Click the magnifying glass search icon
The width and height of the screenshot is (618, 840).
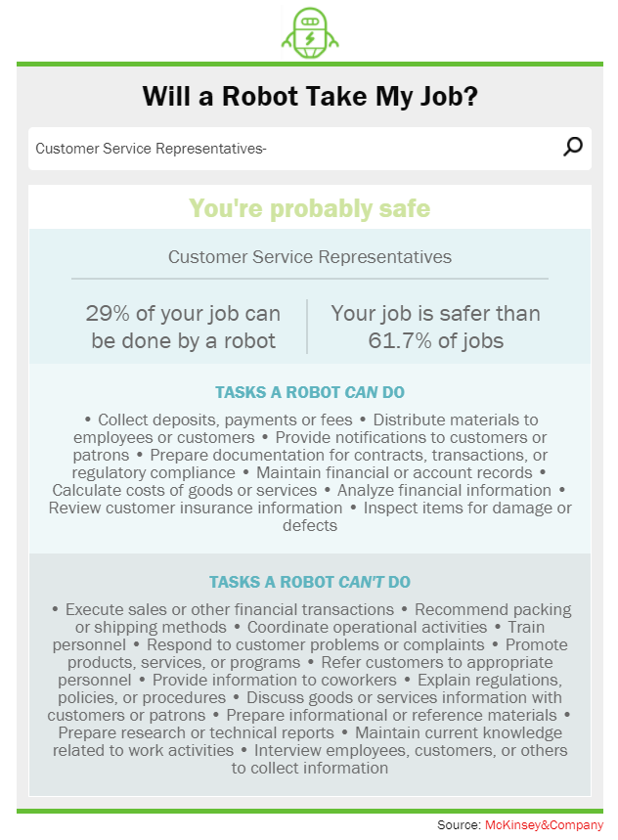click(x=573, y=147)
